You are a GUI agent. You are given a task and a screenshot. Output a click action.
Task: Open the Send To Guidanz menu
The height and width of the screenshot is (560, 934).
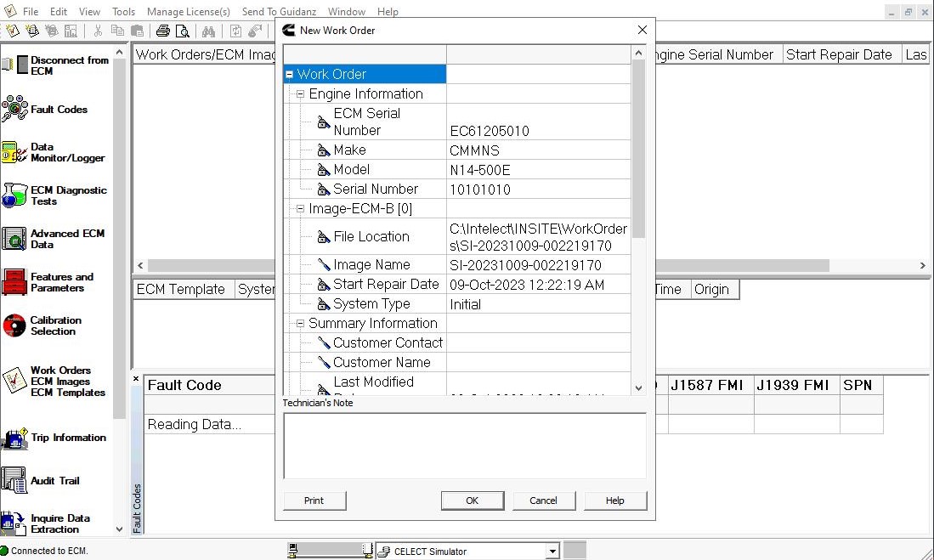(279, 11)
